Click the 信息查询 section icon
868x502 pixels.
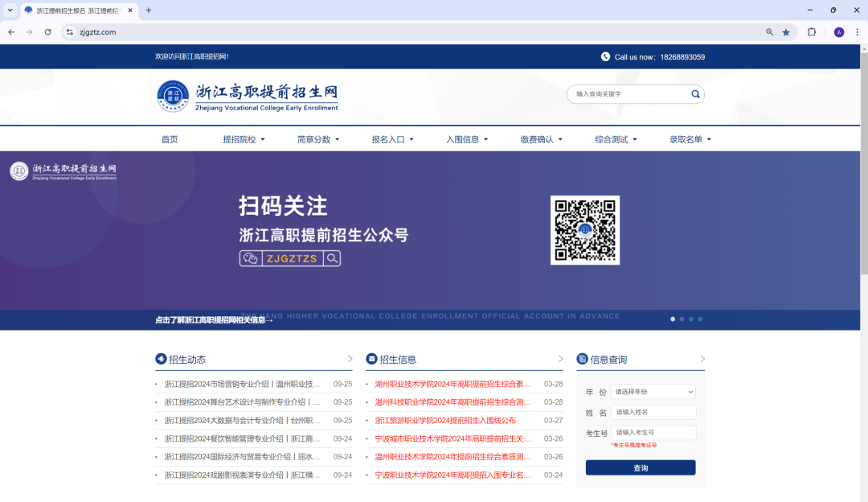pyautogui.click(x=583, y=359)
